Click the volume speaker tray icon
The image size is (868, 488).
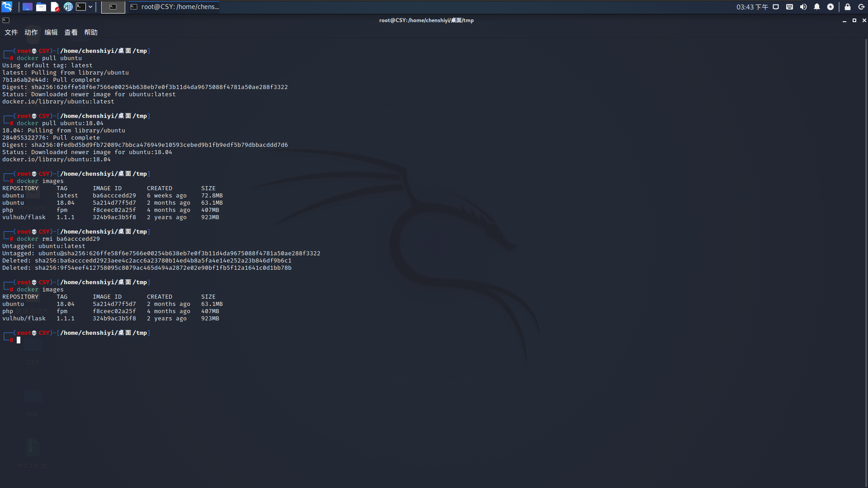[803, 7]
